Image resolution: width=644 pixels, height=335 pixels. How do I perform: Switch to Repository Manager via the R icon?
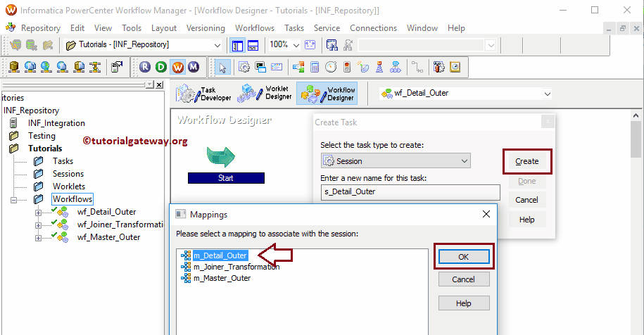pos(145,67)
